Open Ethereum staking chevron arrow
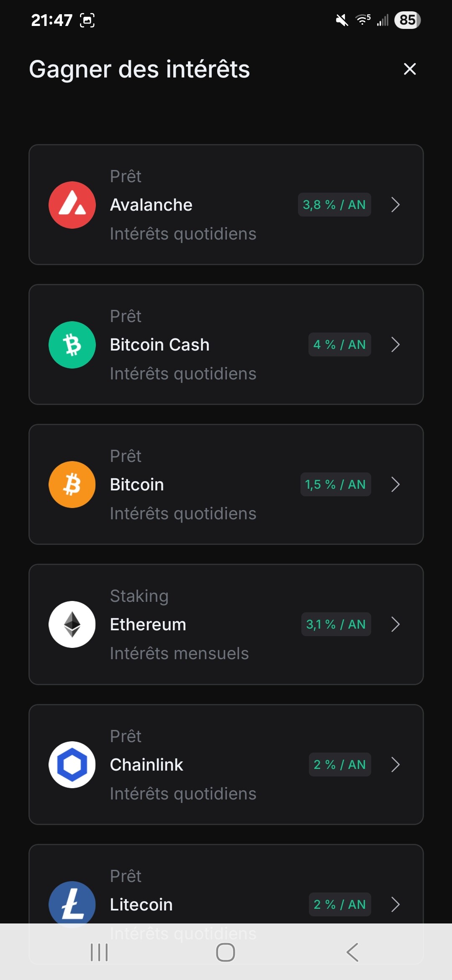 [x=395, y=624]
